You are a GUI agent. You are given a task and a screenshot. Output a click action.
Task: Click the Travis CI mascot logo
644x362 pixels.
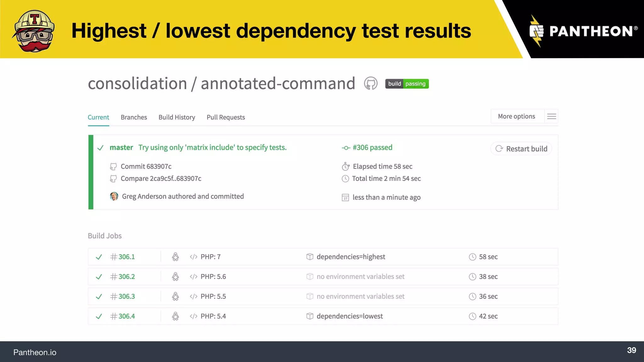point(34,31)
